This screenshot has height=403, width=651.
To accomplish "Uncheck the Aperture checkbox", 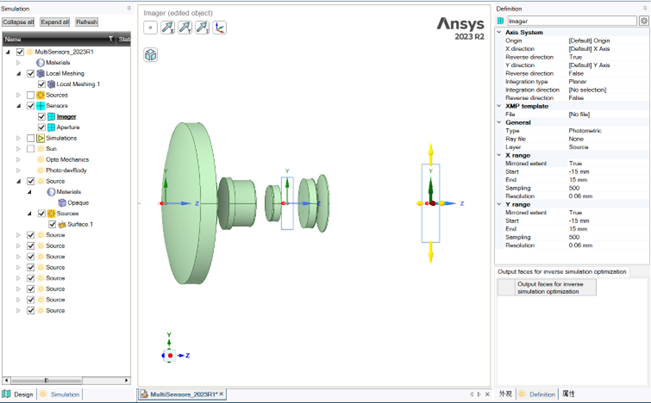I will click(42, 127).
